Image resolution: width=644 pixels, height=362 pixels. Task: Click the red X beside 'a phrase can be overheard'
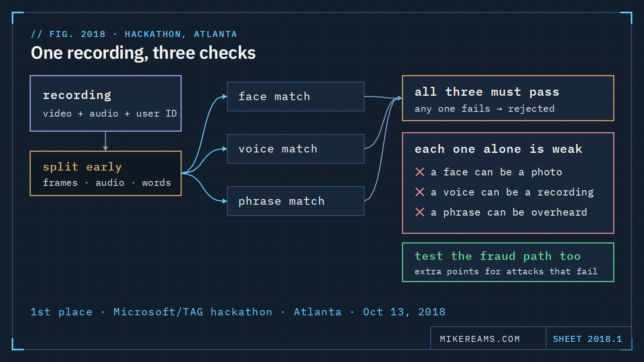[x=419, y=212]
